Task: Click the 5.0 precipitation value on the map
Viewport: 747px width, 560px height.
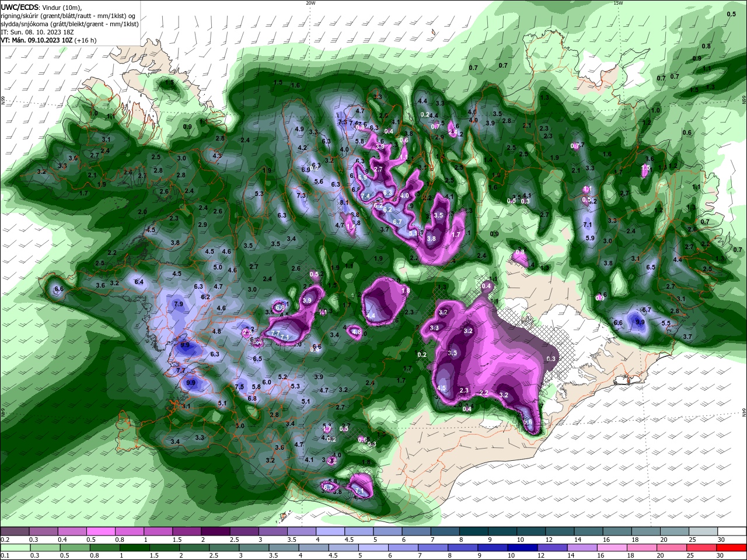Action: click(218, 267)
